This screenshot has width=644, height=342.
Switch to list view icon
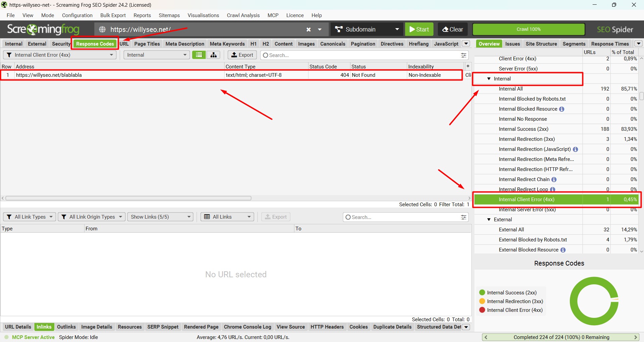pos(199,55)
